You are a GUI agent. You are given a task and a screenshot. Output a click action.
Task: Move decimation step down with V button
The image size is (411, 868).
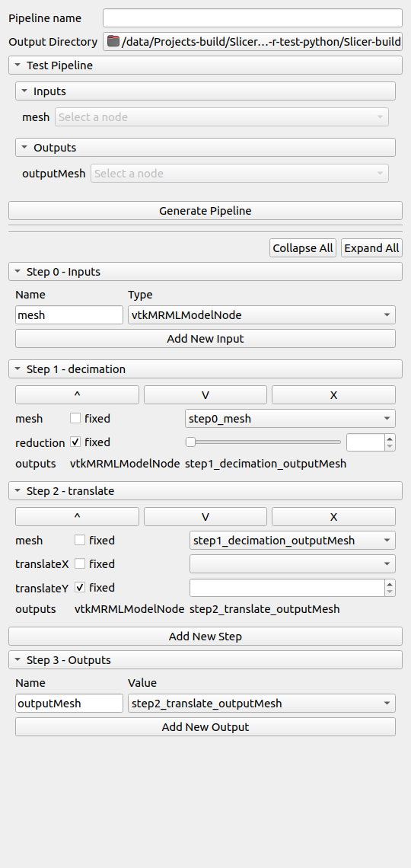coord(205,394)
